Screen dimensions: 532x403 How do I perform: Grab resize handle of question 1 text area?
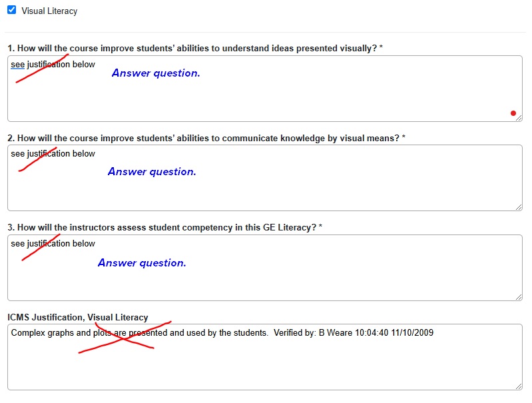coord(519,118)
